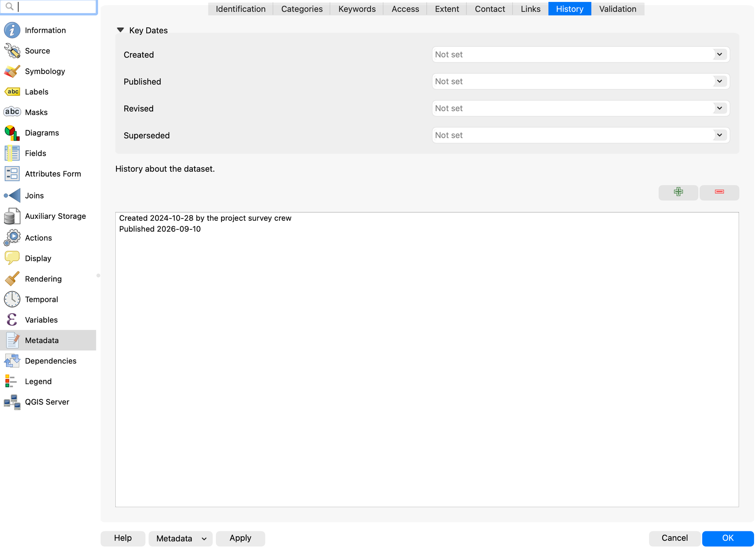Viewport: 756px width, 551px height.
Task: Open the Metadata dropdown button
Action: click(181, 539)
